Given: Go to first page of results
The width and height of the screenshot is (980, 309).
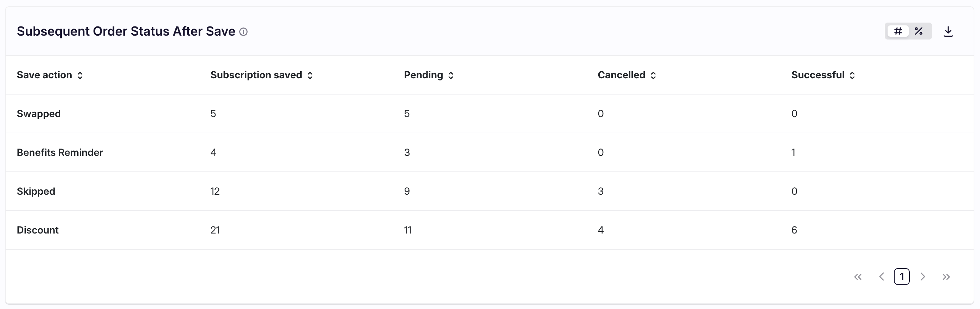Looking at the screenshot, I should coord(858,277).
